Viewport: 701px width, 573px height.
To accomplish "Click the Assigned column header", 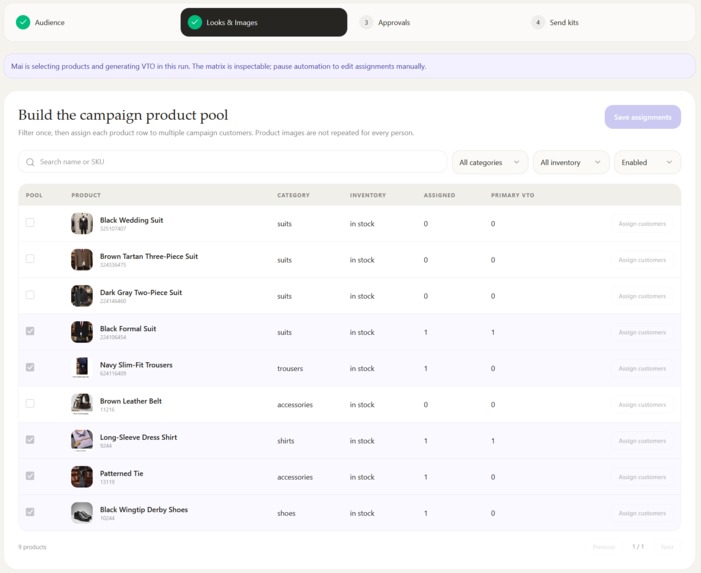I will coord(439,195).
